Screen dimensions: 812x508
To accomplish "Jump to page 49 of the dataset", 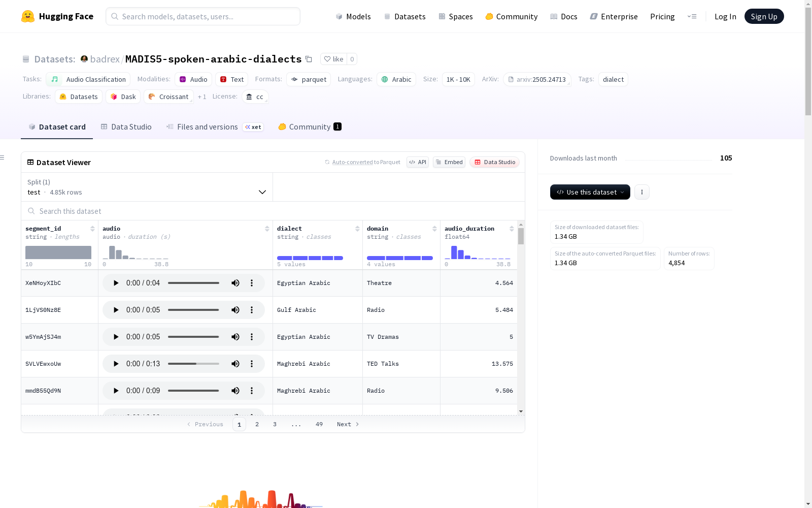I will [319, 424].
